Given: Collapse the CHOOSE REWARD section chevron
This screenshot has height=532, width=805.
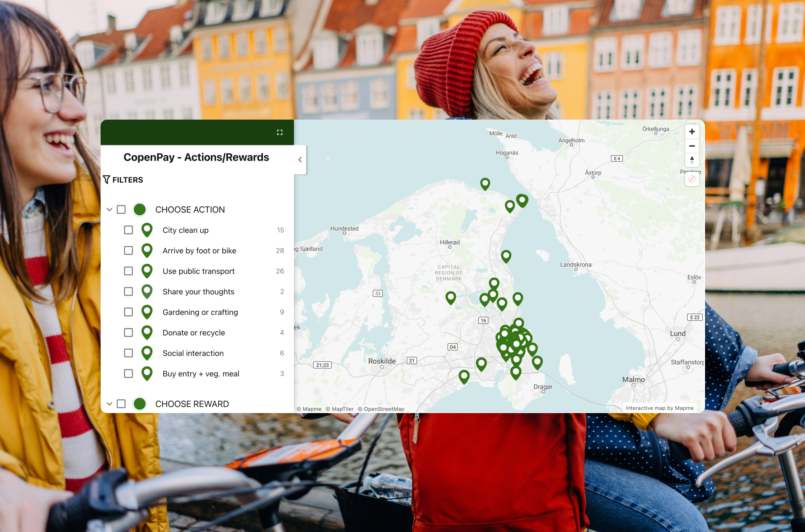Looking at the screenshot, I should [x=109, y=404].
